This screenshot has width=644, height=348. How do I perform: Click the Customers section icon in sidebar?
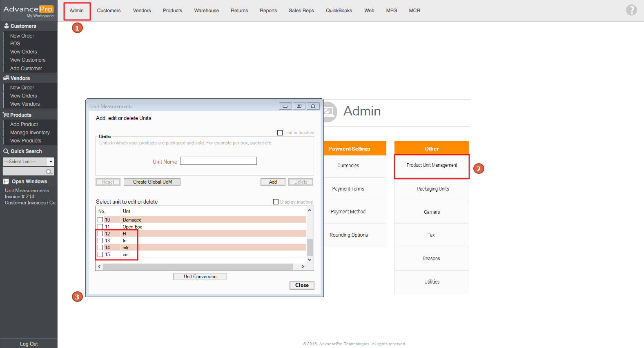(6, 26)
